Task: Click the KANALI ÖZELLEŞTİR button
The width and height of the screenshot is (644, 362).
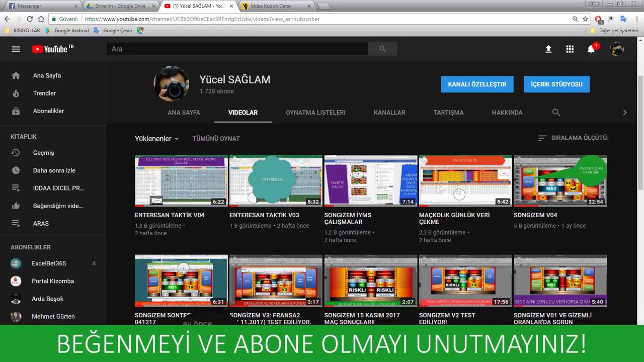Action: coord(477,84)
